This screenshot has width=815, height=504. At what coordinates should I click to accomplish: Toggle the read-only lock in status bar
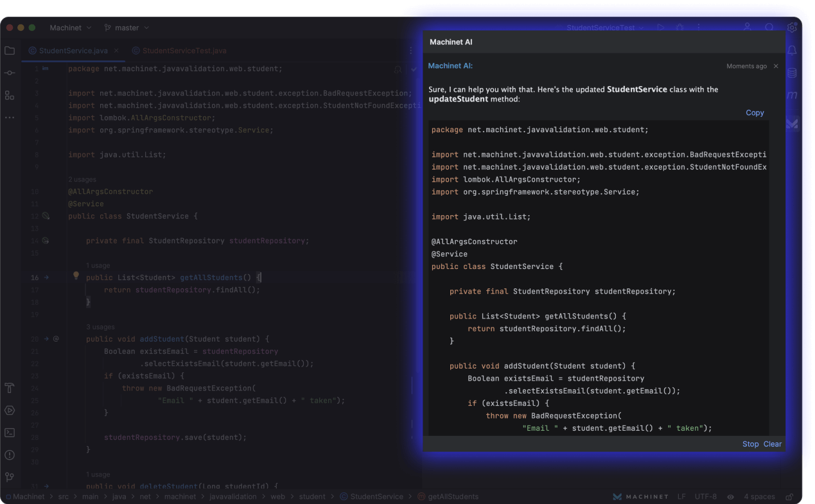pos(790,497)
